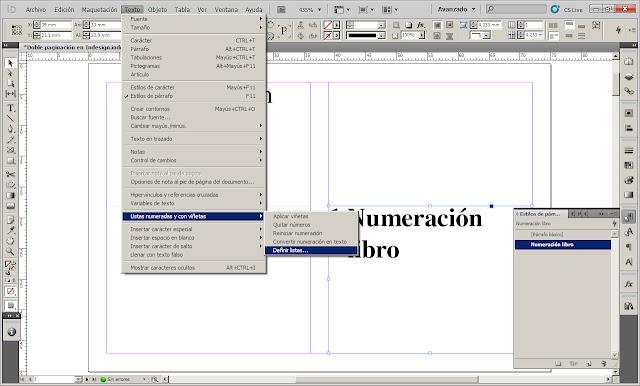The image size is (640, 386).
Task: Delete style with trash icon in styles panel
Action: tap(604, 363)
